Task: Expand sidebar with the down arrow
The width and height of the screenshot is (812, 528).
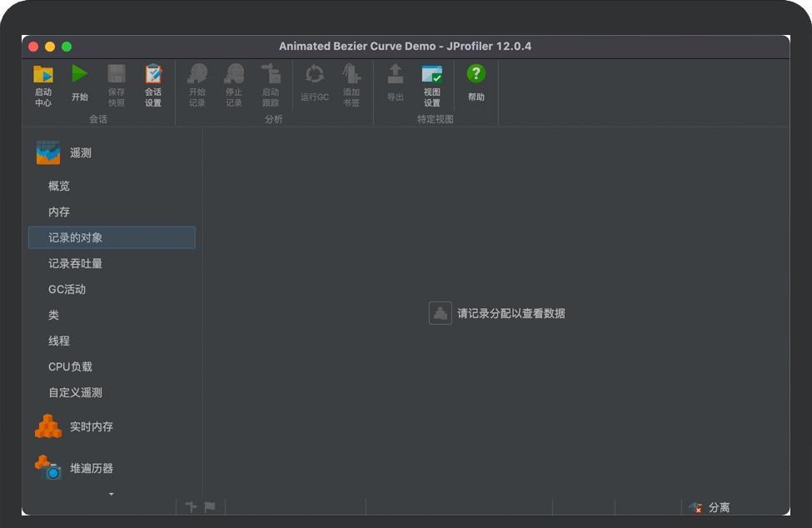Action: tap(112, 495)
